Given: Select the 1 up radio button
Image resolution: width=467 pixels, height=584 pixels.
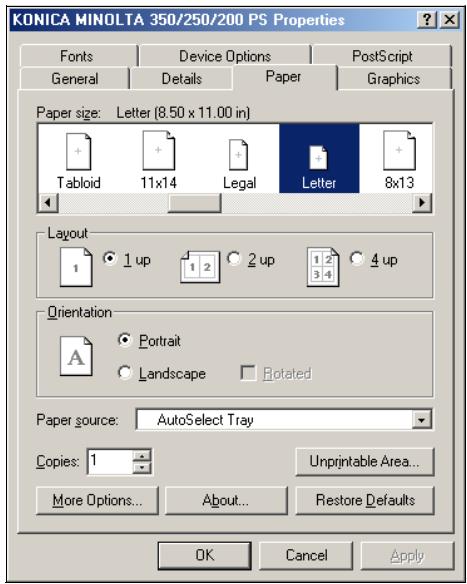Looking at the screenshot, I should pos(110,258).
